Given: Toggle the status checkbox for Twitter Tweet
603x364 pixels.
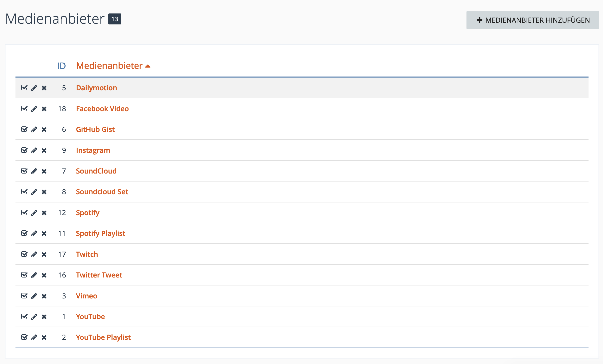Looking at the screenshot, I should point(24,275).
